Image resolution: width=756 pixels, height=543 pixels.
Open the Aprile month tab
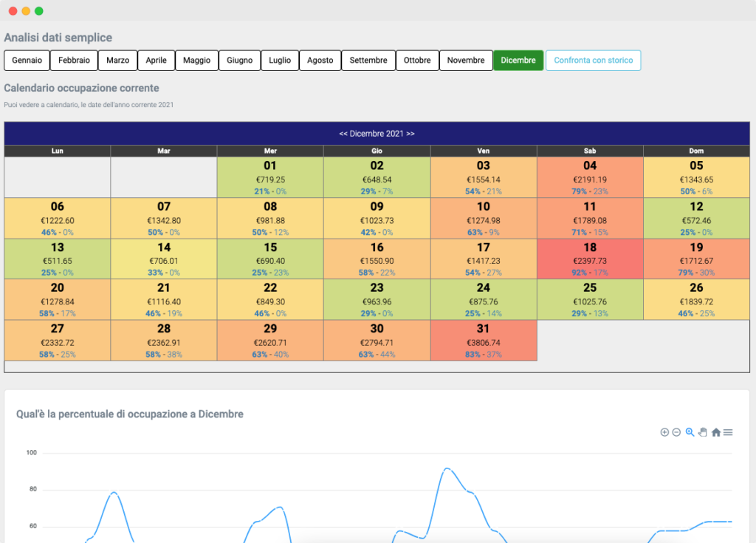157,61
